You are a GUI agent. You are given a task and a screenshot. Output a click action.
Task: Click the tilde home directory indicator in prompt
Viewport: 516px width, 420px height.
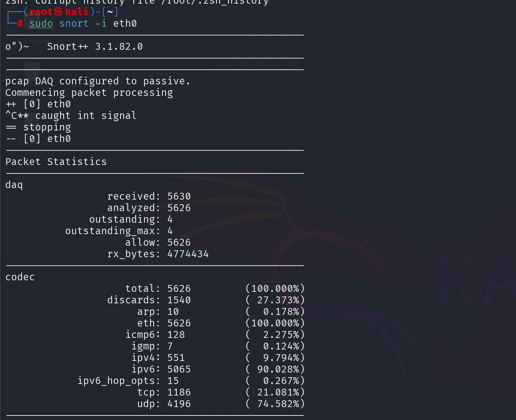point(110,12)
